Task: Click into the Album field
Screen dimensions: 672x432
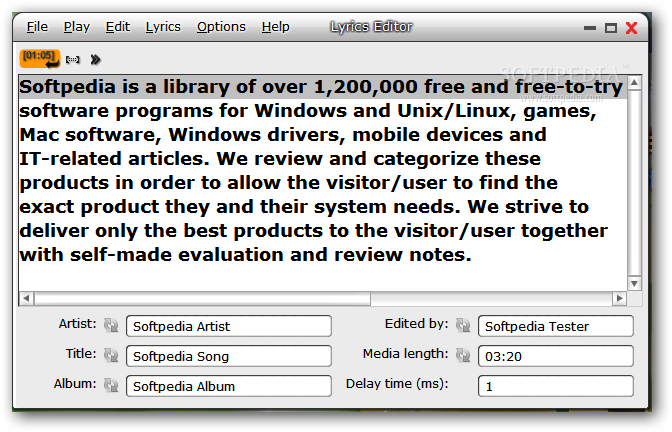Action: [229, 386]
